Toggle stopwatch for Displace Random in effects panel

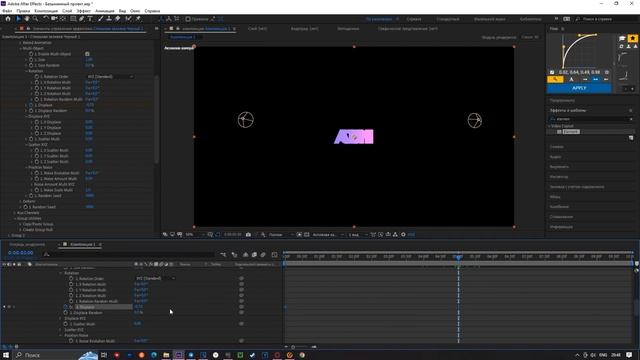(31, 111)
